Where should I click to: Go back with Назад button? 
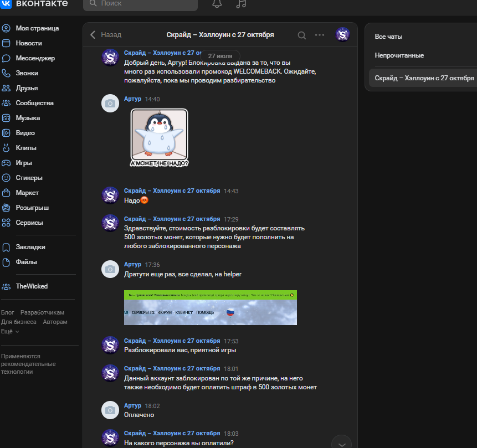click(106, 35)
